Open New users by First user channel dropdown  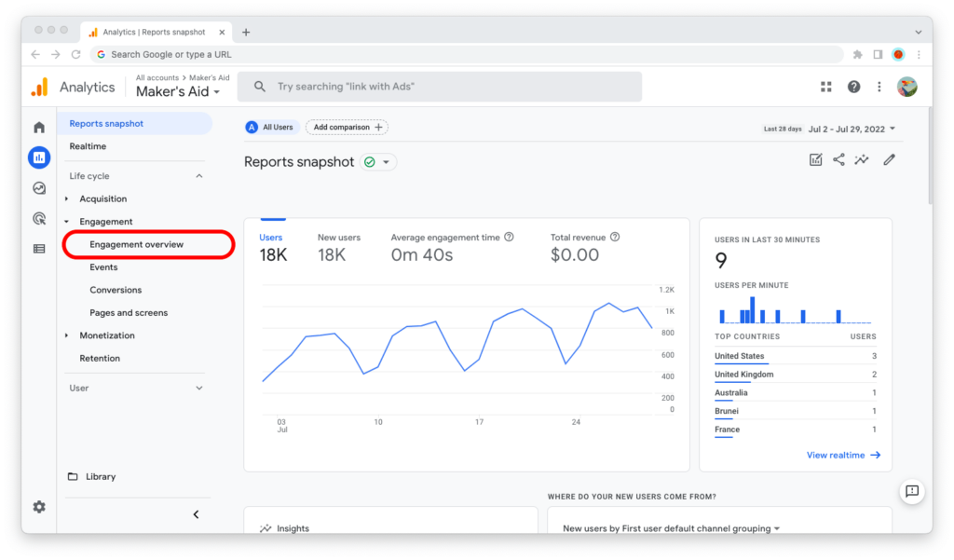point(671,528)
